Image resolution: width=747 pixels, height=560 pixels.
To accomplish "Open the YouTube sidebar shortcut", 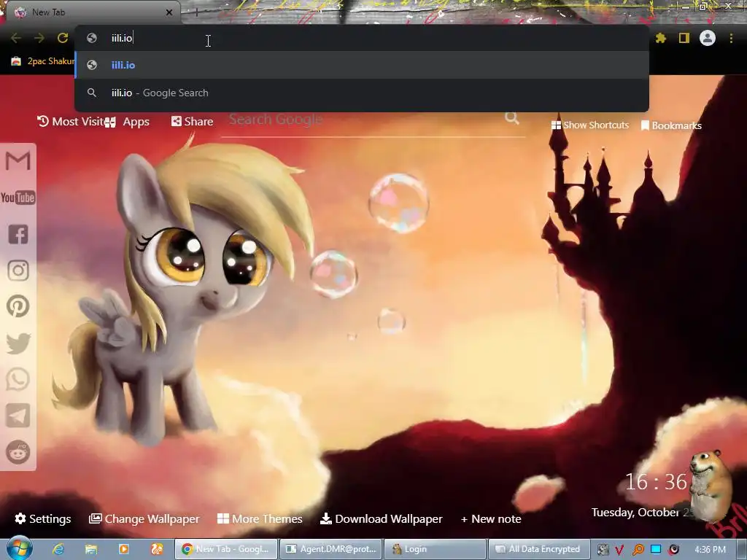I will point(18,198).
